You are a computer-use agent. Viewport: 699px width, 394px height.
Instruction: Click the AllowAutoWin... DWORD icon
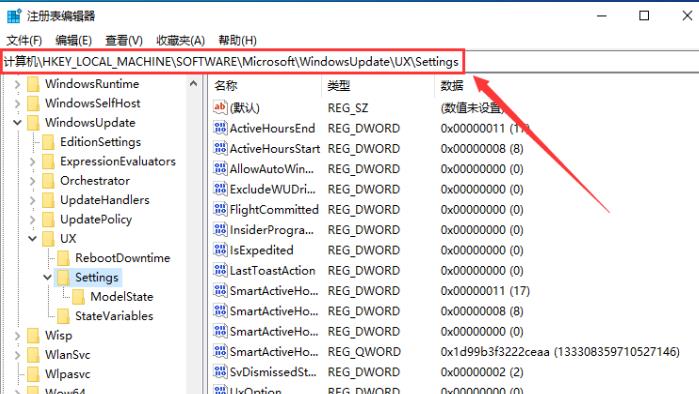[x=220, y=168]
